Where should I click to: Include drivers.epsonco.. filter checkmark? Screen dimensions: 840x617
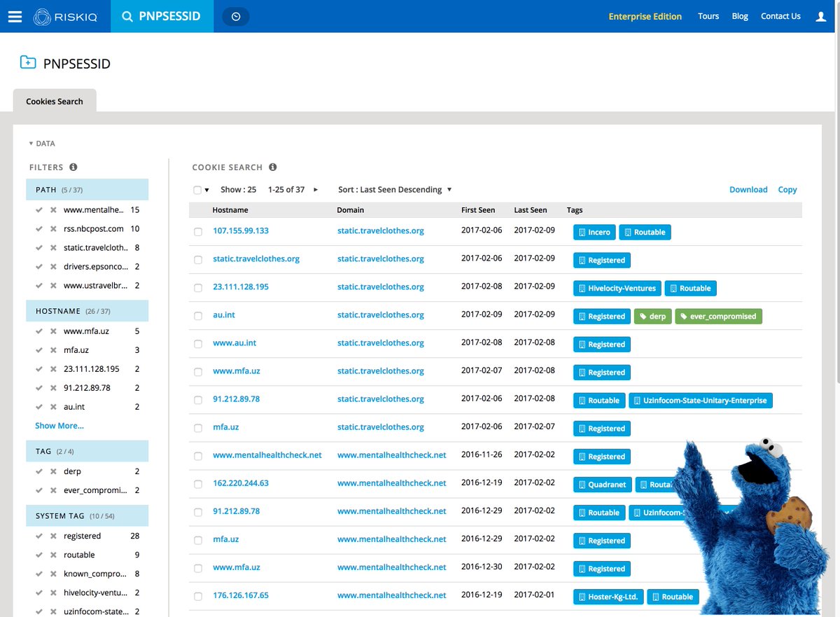point(40,266)
